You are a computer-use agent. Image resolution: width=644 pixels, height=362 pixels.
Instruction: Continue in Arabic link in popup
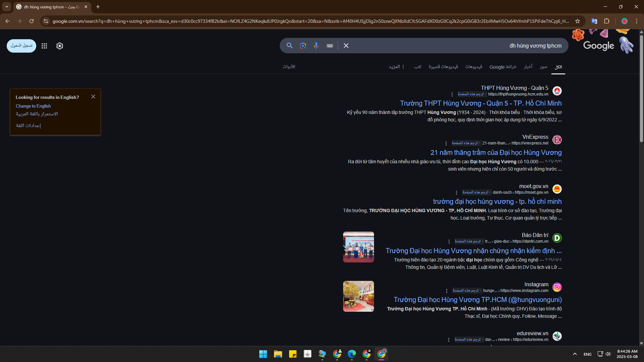[37, 114]
